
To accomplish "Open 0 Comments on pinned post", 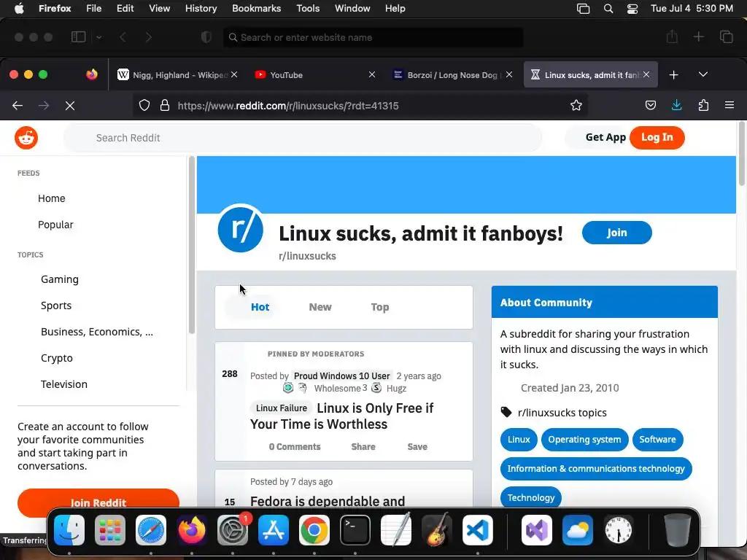I will pos(295,447).
